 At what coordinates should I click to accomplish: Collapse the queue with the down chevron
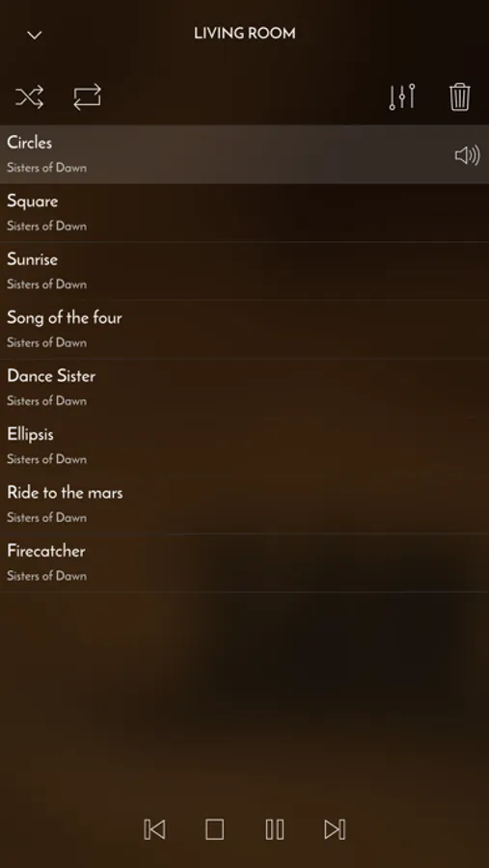[35, 36]
